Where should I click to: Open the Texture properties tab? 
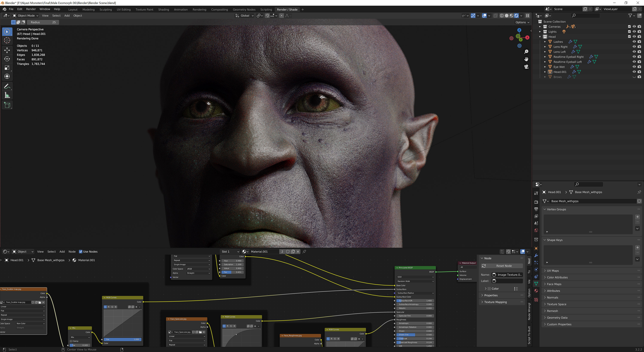tap(536, 299)
